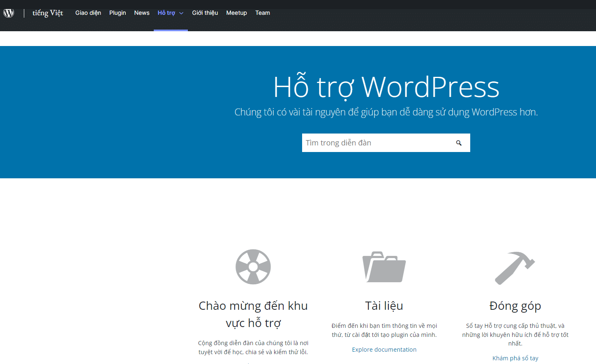Click the "Khám phá sổ tay" link

click(x=515, y=358)
